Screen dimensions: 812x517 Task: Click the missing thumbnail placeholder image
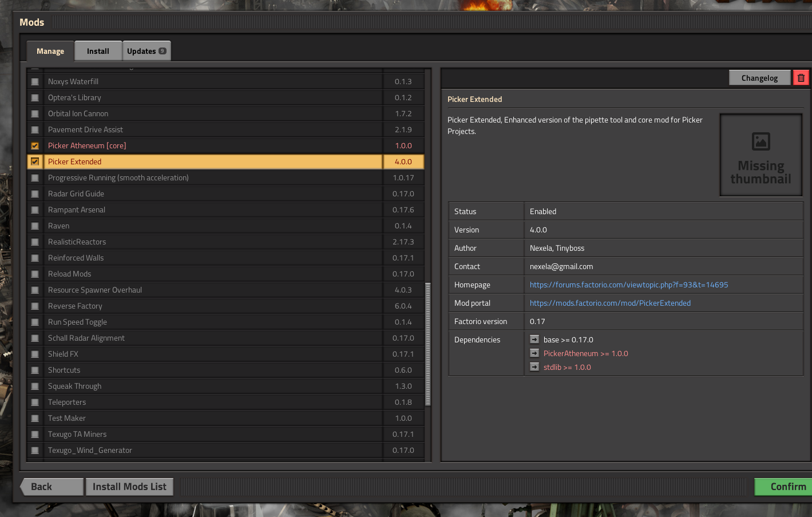click(x=760, y=155)
